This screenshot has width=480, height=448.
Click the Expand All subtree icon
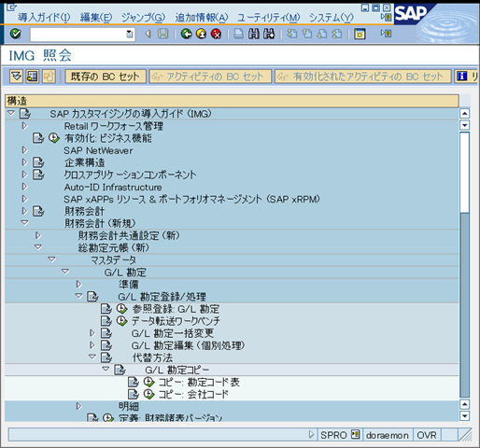(16, 77)
